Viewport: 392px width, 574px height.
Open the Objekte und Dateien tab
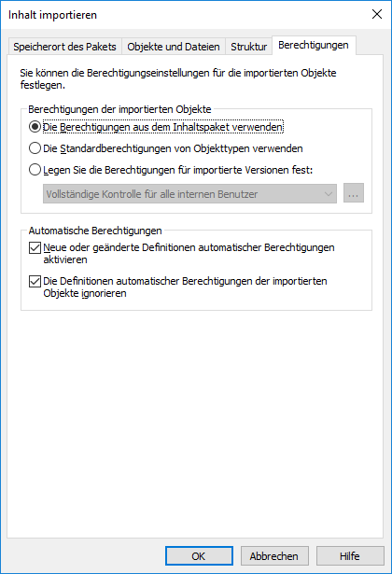[173, 47]
